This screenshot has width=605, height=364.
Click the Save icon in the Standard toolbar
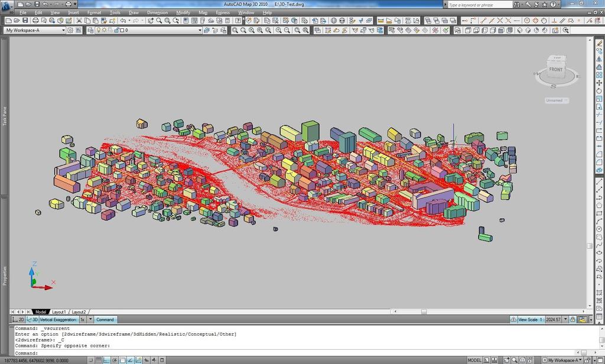point(25,21)
